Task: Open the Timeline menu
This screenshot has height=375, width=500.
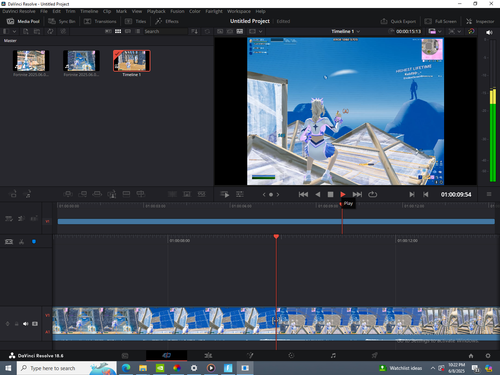Action: click(x=89, y=11)
